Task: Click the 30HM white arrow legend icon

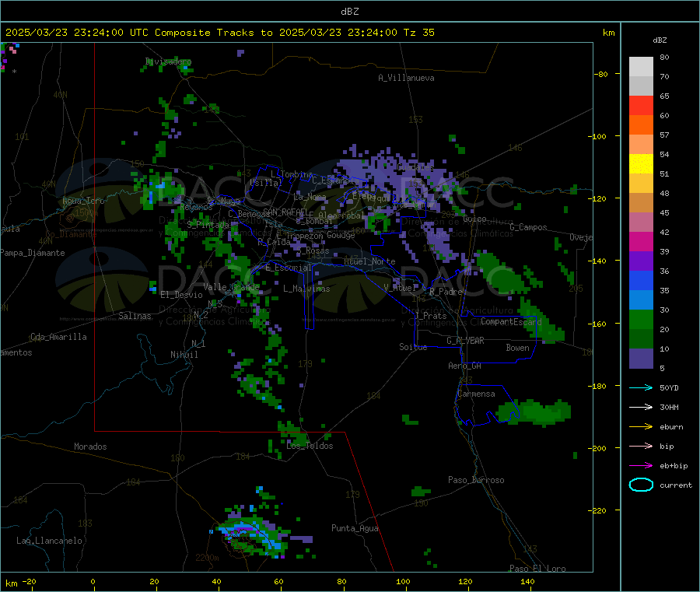Action: 641,407
